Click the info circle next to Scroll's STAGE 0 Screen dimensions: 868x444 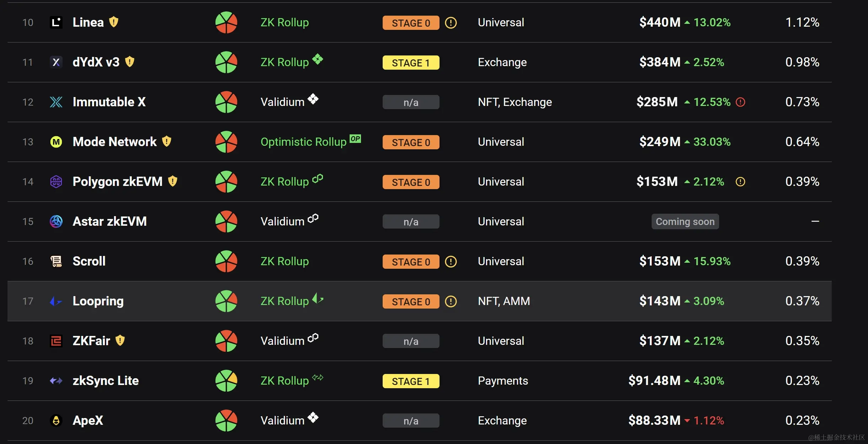pyautogui.click(x=451, y=262)
